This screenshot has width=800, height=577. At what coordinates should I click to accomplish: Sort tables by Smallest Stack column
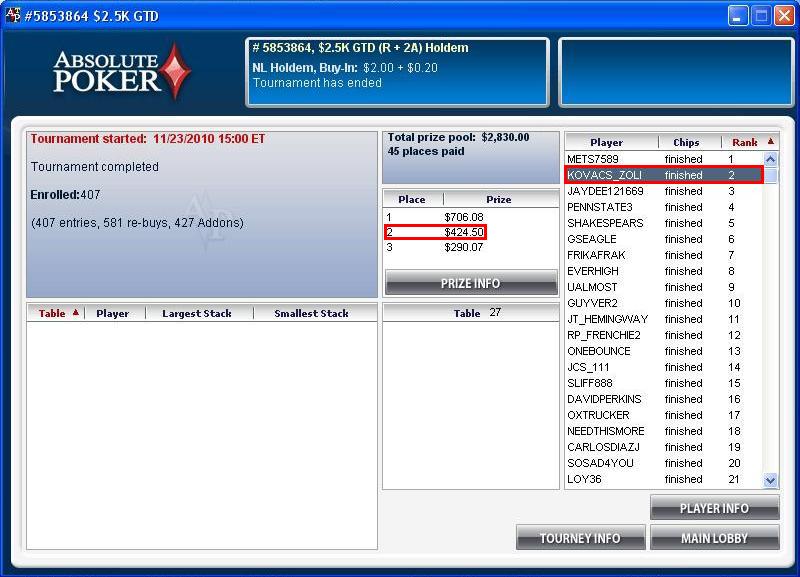311,313
